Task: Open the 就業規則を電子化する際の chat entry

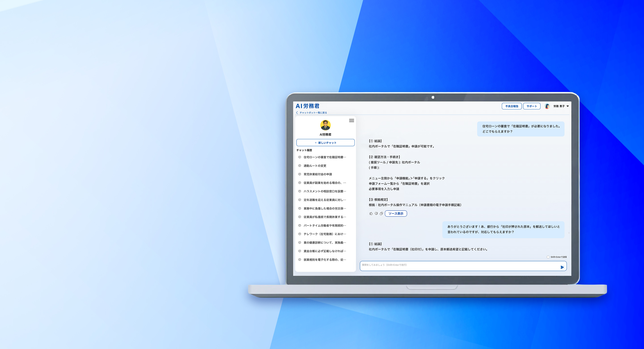Action: 324,260
